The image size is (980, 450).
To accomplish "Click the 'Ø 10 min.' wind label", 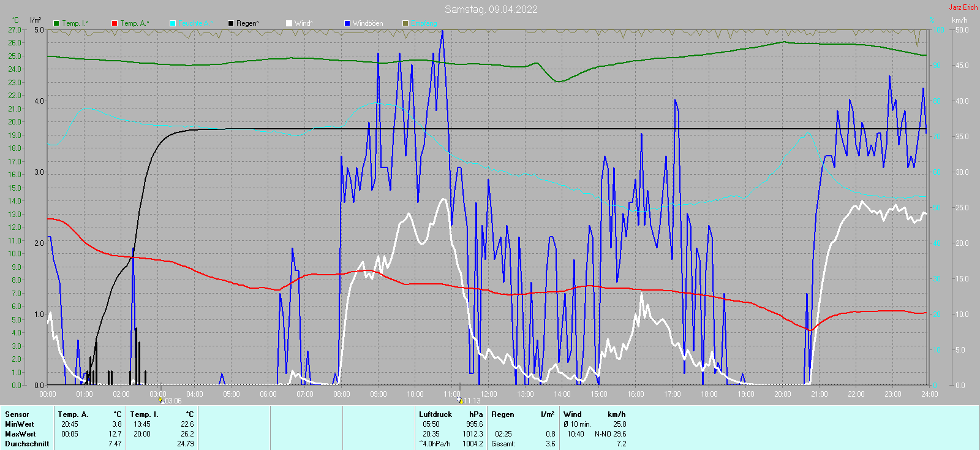I will (x=578, y=424).
